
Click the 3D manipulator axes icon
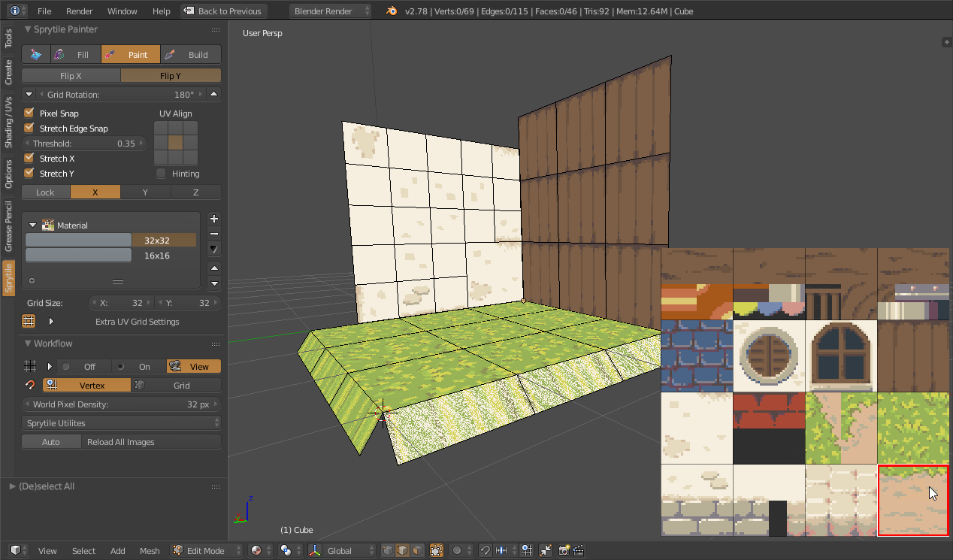coord(315,550)
